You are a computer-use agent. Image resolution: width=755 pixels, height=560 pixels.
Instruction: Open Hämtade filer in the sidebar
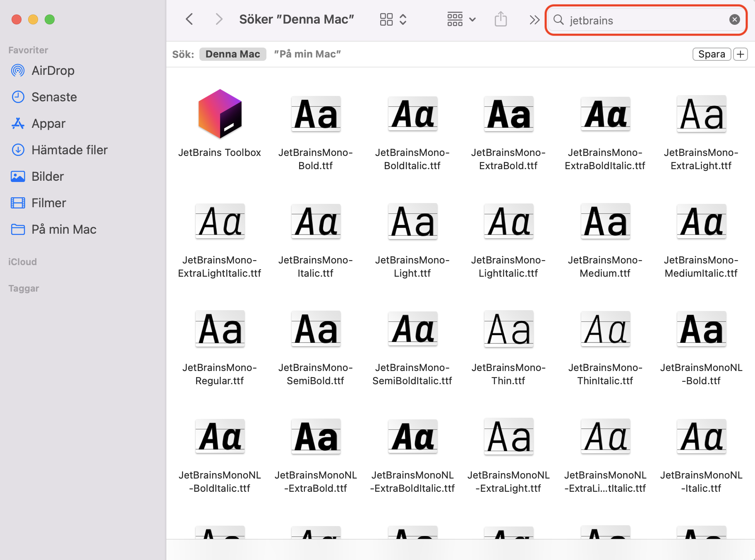click(x=59, y=150)
